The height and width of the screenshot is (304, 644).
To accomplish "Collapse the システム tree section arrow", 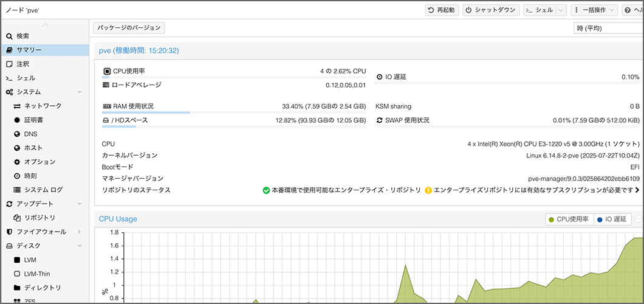I will pos(80,92).
